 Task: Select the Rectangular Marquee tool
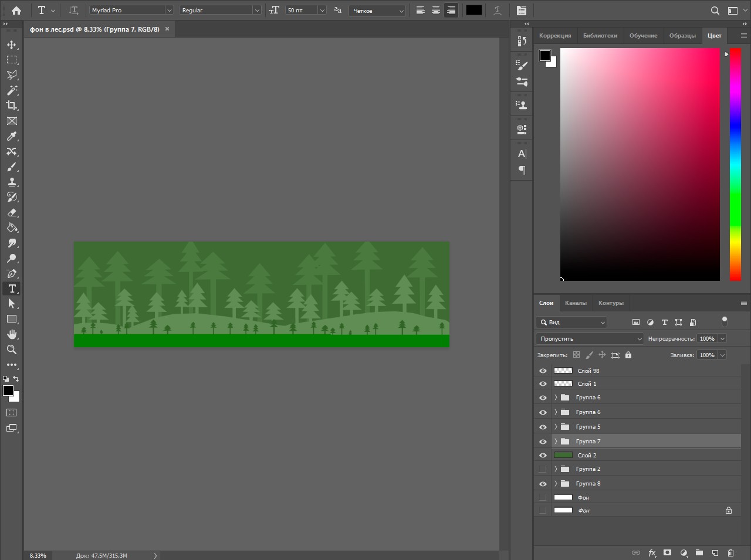pos(12,60)
